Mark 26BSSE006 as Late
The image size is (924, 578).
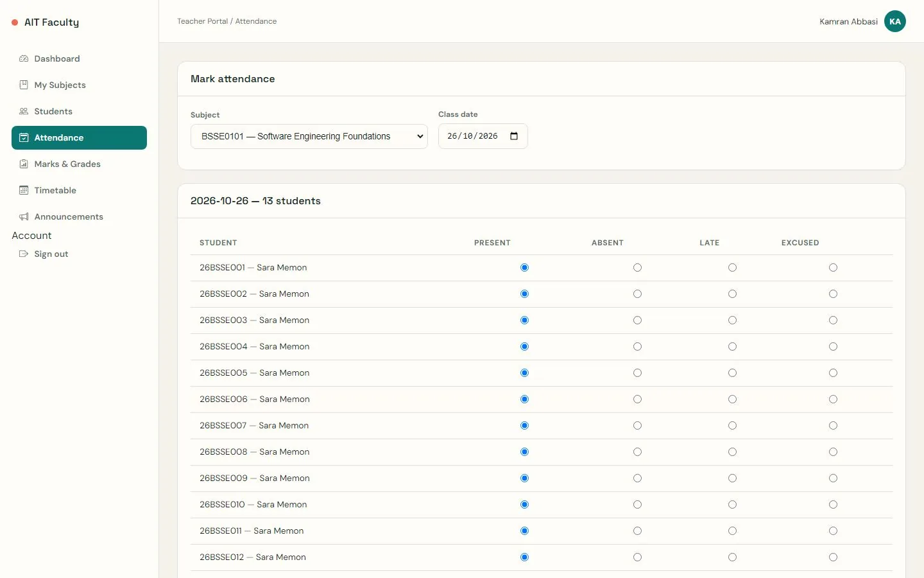(x=732, y=399)
